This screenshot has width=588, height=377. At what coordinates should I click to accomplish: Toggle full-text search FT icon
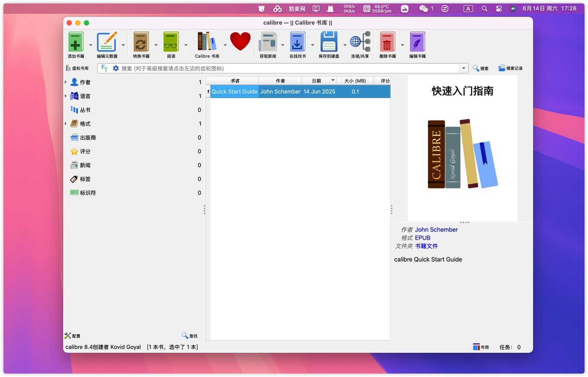(105, 68)
